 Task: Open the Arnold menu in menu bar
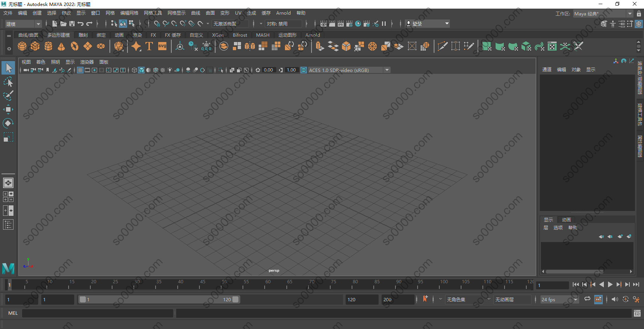[283, 13]
